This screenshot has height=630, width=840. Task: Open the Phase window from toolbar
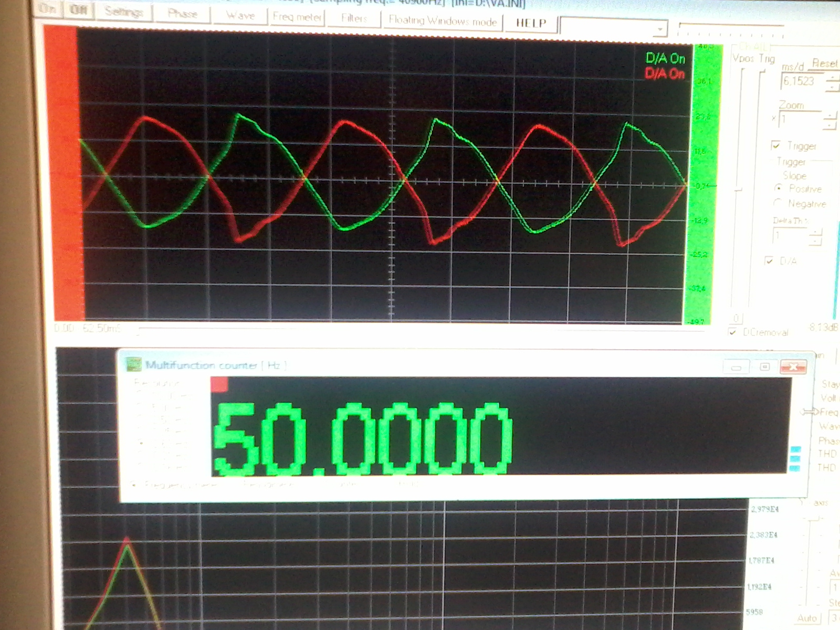pos(183,14)
